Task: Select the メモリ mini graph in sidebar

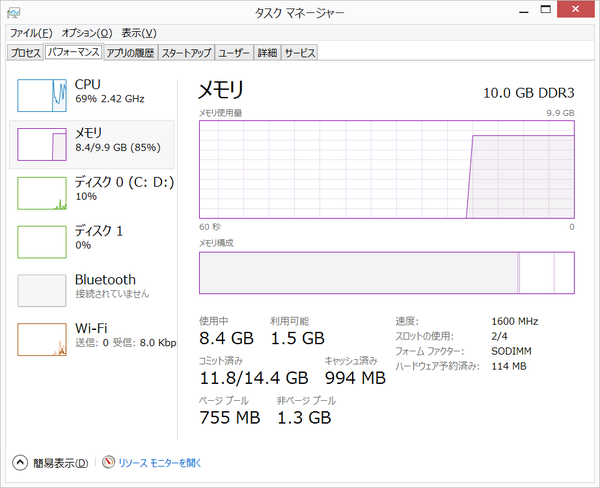Action: [x=43, y=143]
